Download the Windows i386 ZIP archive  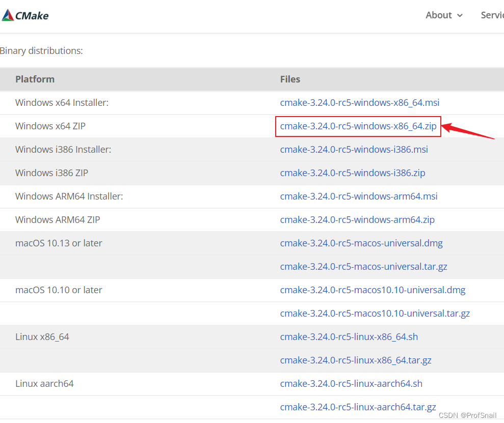(x=353, y=173)
